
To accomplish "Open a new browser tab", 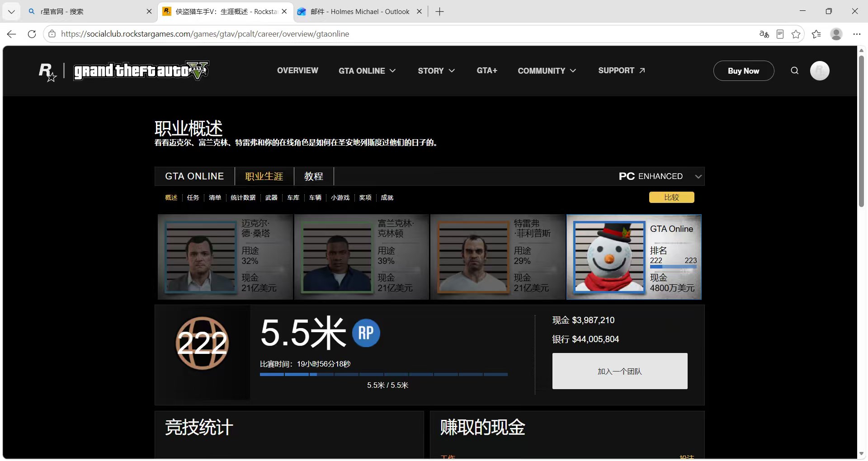I will (439, 12).
